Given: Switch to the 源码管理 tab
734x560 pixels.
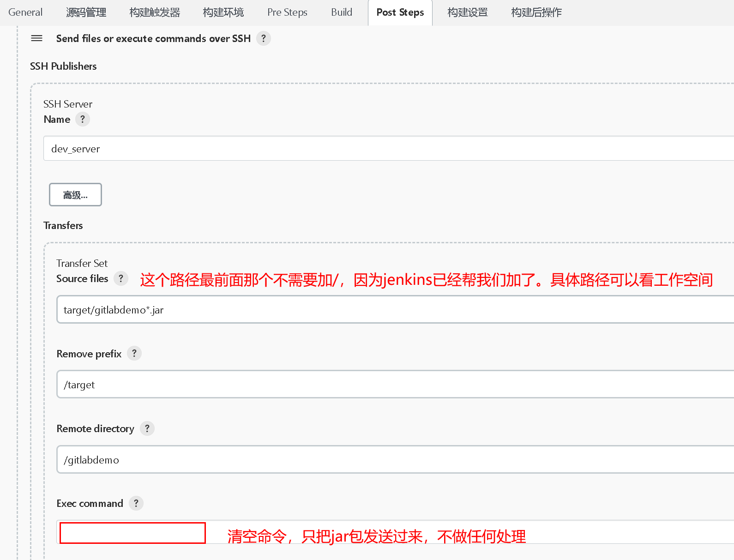Looking at the screenshot, I should pyautogui.click(x=86, y=12).
